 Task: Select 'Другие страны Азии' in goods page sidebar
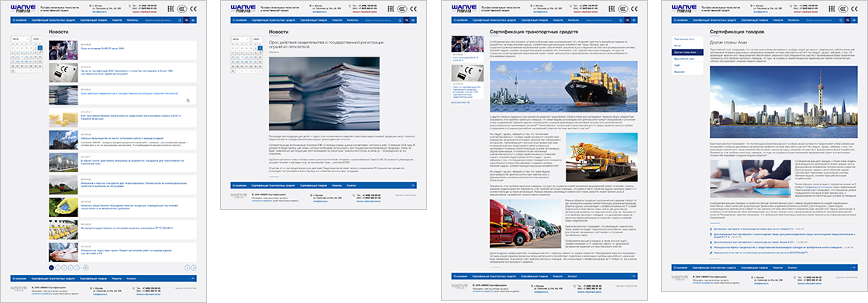[687, 51]
